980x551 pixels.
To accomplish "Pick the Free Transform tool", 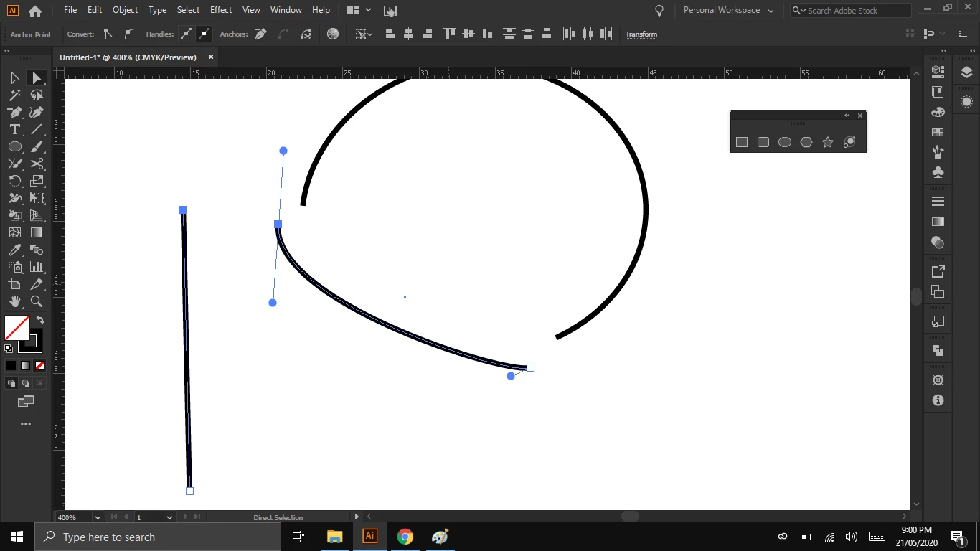I will point(37,198).
